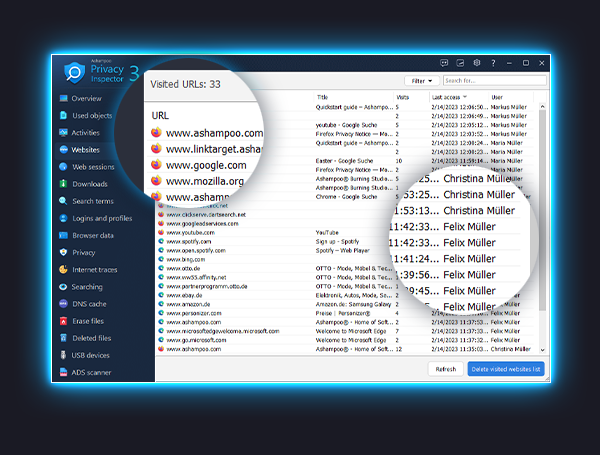The image size is (600, 455).
Task: Open Logins and profiles
Action: pos(101,218)
